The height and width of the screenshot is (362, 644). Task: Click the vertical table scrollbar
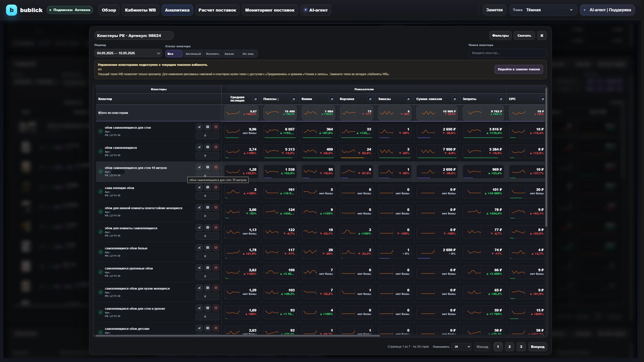click(546, 157)
